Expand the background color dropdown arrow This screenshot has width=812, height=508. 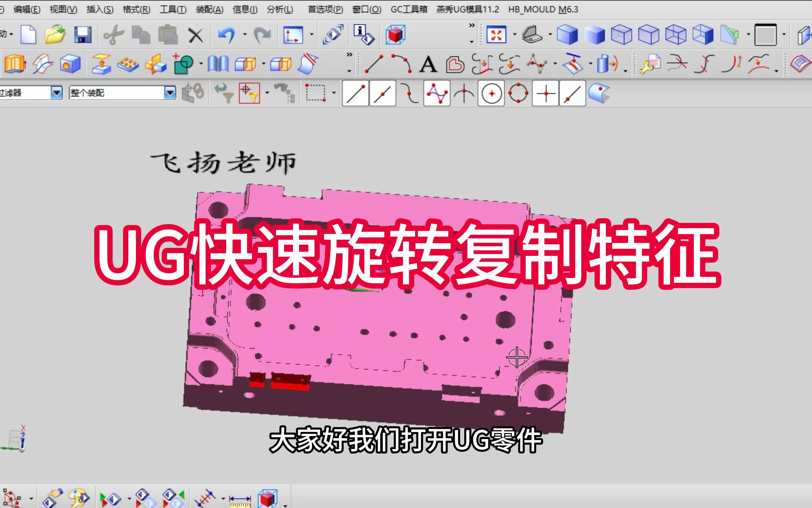[784, 35]
